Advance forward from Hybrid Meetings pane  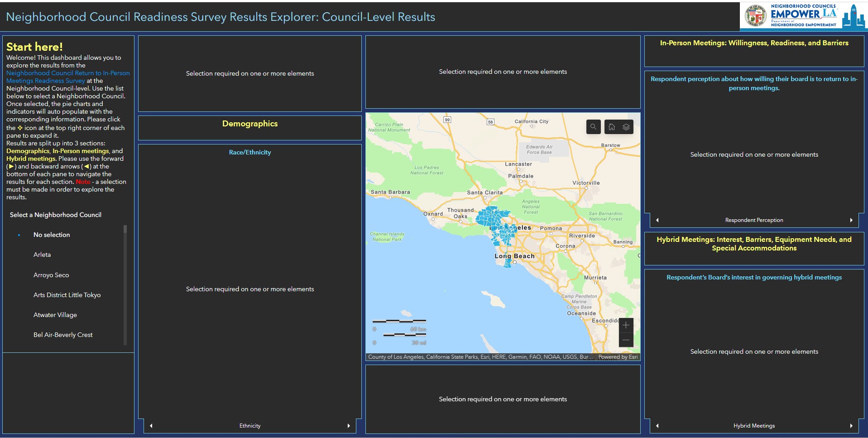coord(851,426)
